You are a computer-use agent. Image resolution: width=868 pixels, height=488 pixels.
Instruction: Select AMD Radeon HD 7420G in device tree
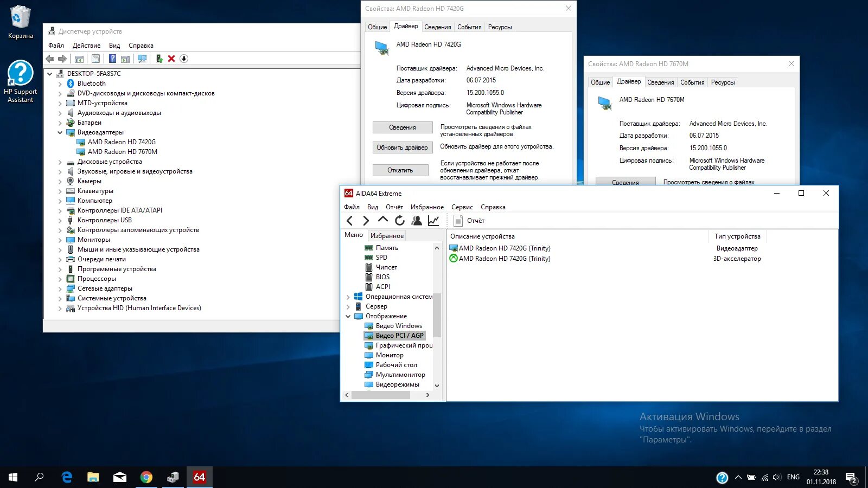coord(122,142)
